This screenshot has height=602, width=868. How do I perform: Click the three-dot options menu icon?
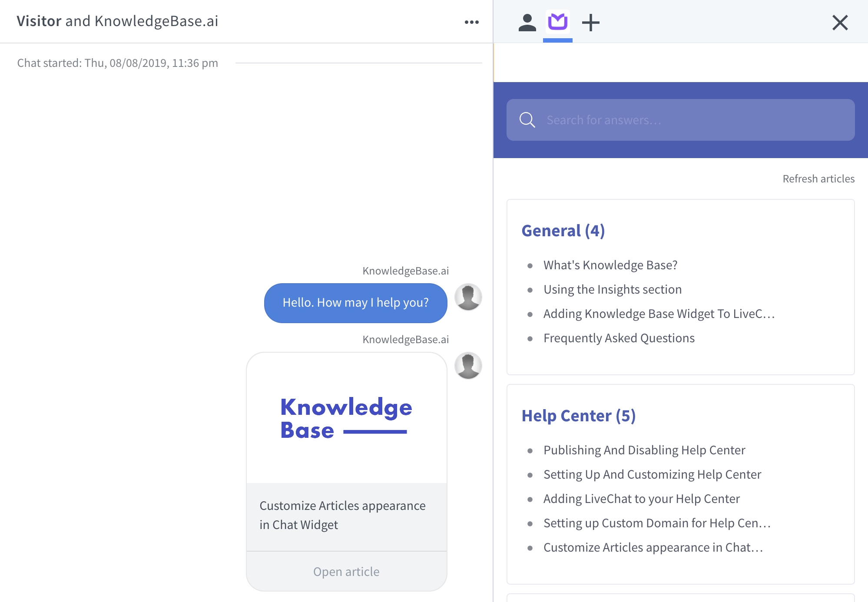[x=472, y=22]
